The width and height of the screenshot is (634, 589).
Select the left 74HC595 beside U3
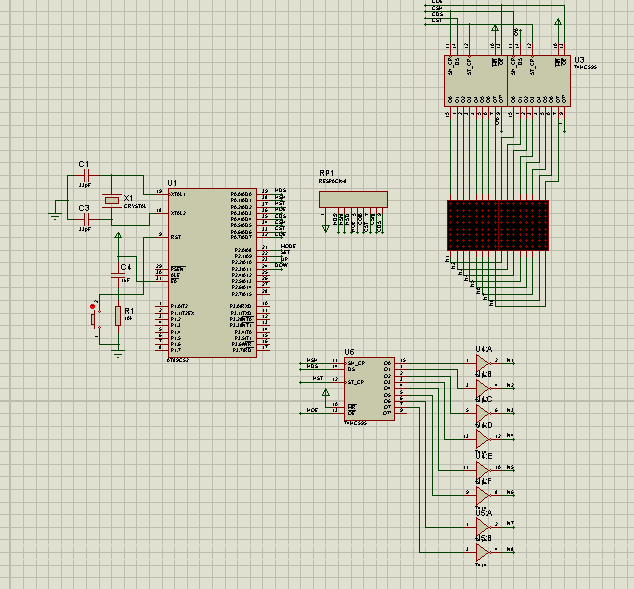pos(476,81)
